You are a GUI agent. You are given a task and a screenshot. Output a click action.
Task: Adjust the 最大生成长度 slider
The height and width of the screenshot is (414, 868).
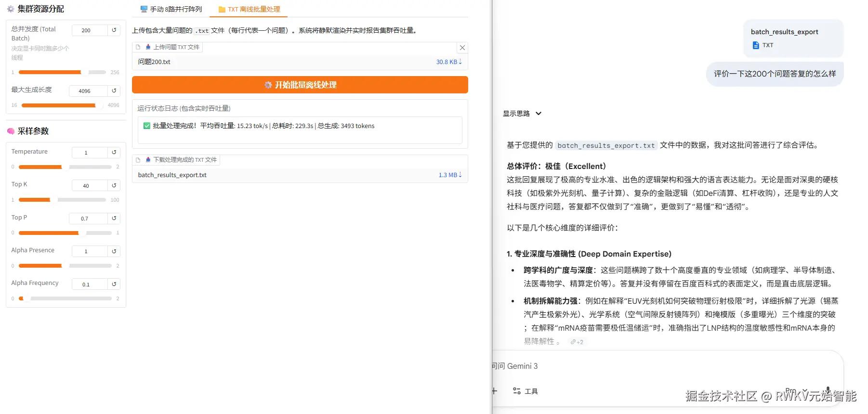[x=61, y=105]
